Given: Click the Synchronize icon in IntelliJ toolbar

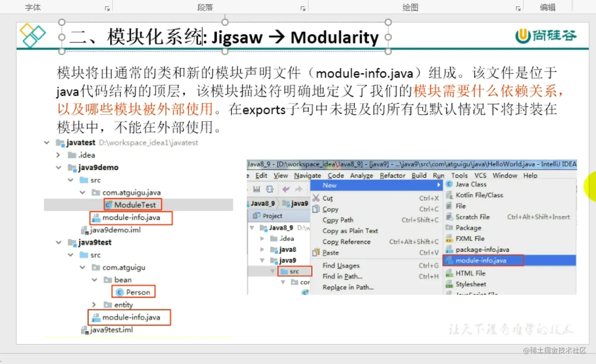Looking at the screenshot, I should [x=270, y=189].
